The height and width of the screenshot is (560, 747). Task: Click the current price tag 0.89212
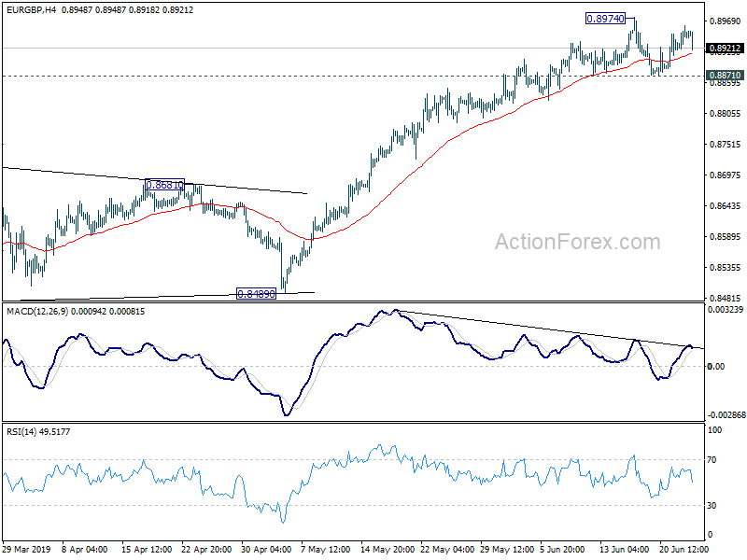coord(726,49)
